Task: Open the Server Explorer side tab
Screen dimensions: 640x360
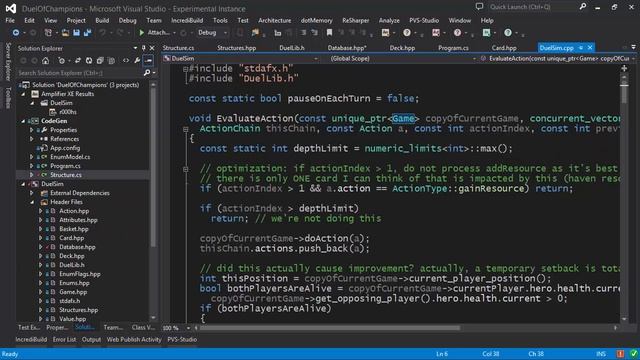Action: point(8,61)
